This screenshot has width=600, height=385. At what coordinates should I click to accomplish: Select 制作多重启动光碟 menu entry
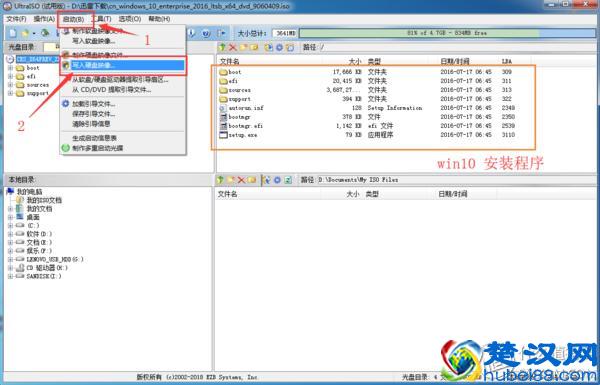123,148
